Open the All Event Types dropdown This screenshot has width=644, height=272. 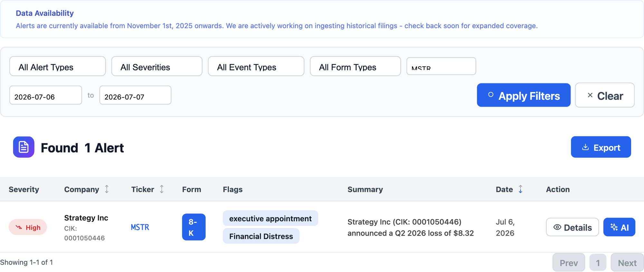(x=256, y=66)
